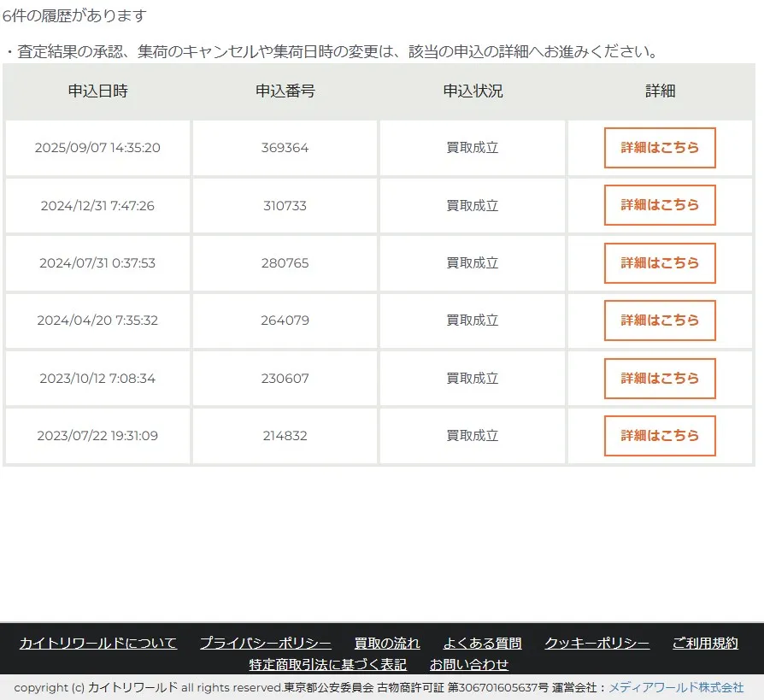Select application number 369364 cell
Image resolution: width=764 pixels, height=700 pixels.
285,148
